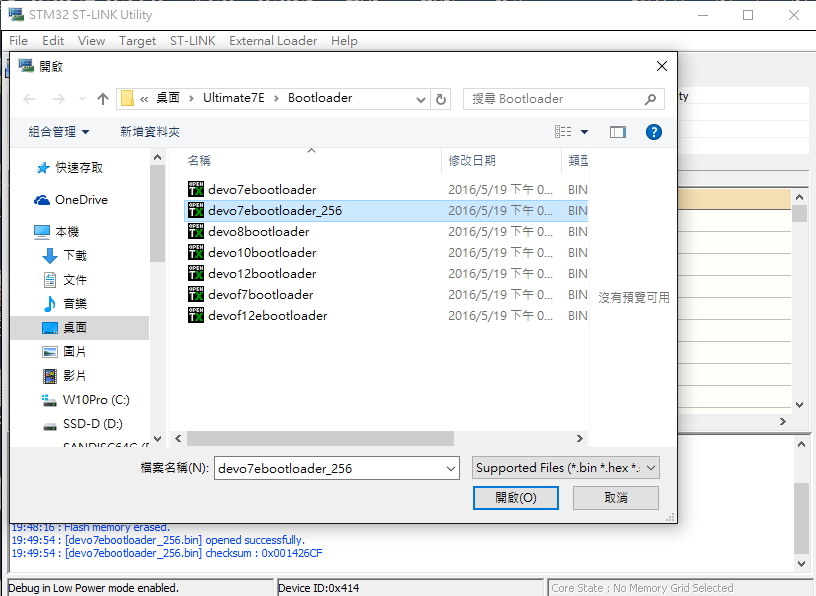Open 組合管理 organize menu
Viewport: 816px width, 596px height.
click(59, 132)
